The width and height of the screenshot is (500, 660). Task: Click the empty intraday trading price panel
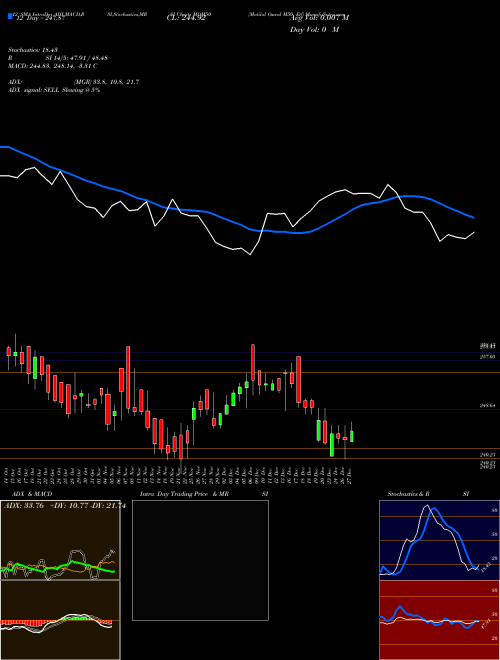pos(200,560)
